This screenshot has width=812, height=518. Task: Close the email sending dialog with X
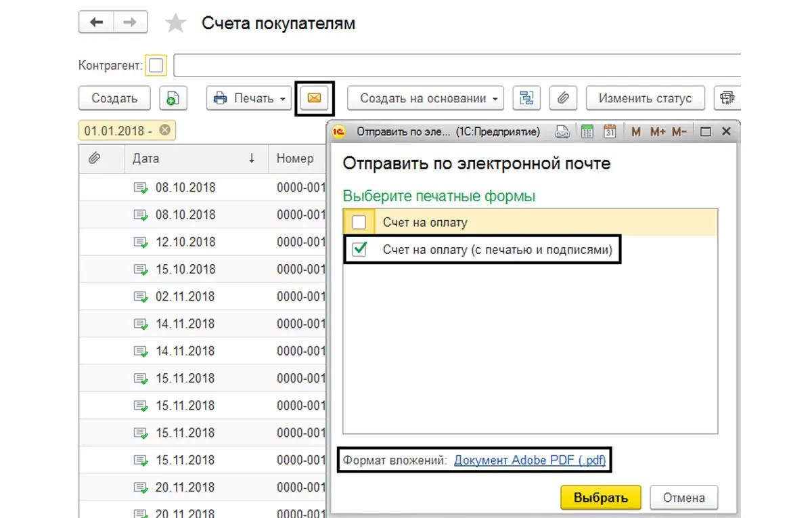(726, 132)
